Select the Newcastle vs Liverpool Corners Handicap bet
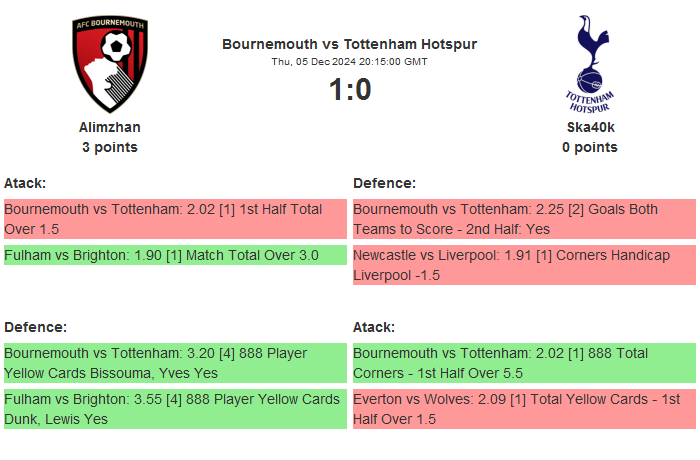Viewport: 700px width, 460px height. pyautogui.click(x=523, y=265)
